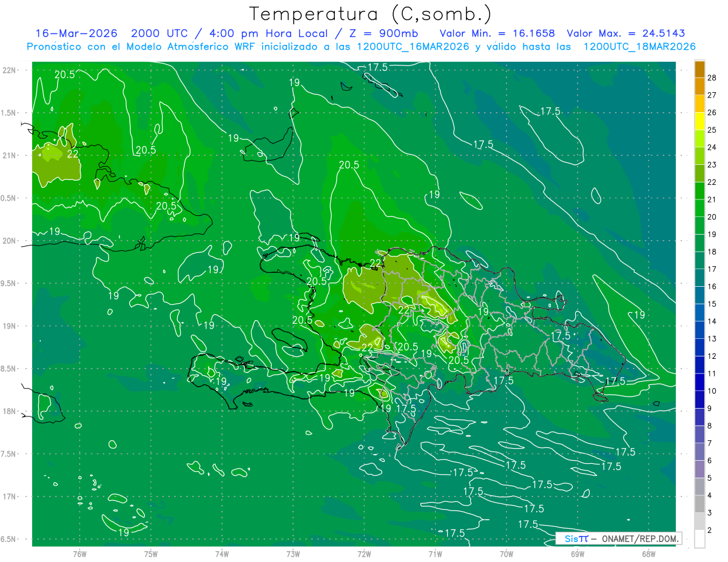Click the "16-Mar-2026" forecast date
728x562 pixels.
tap(77, 33)
